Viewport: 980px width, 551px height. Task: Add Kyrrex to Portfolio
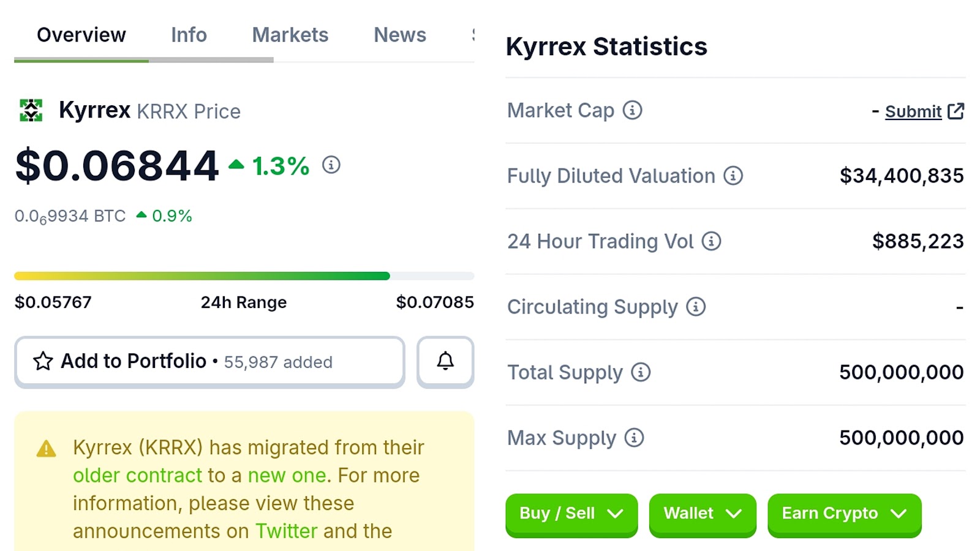(x=209, y=362)
